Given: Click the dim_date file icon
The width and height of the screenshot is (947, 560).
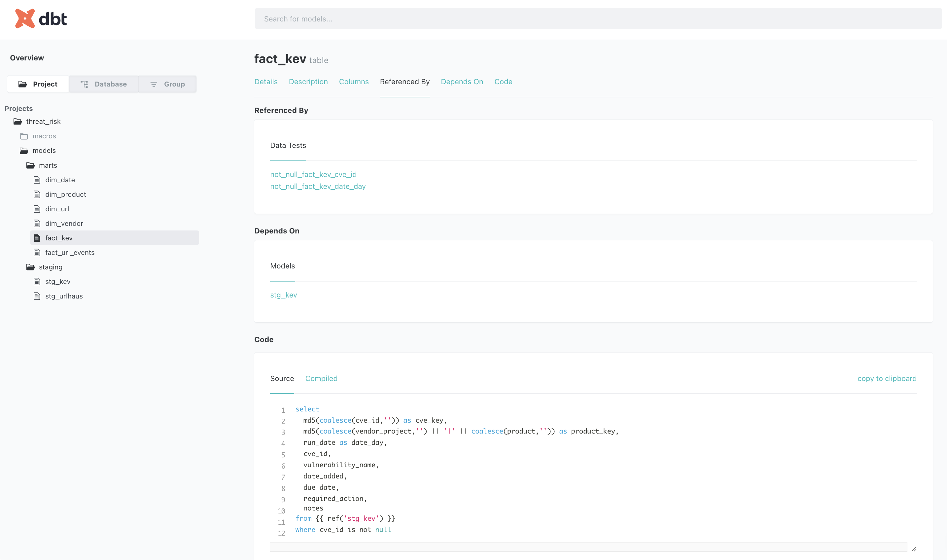Looking at the screenshot, I should 37,180.
